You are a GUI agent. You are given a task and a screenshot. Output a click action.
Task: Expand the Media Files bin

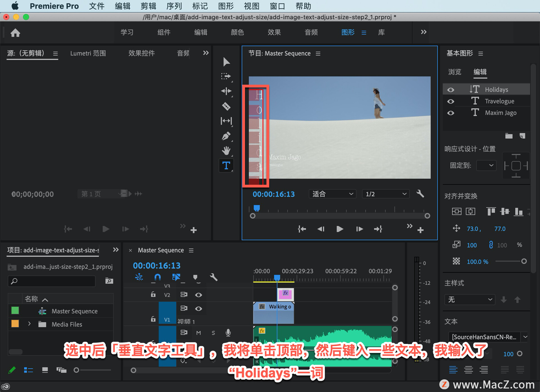[x=29, y=324]
